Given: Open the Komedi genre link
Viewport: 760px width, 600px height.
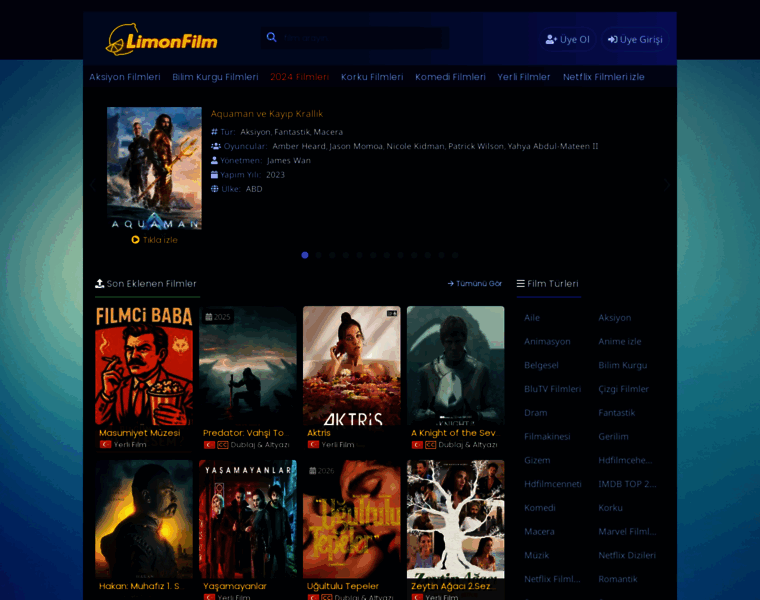Looking at the screenshot, I should 539,508.
